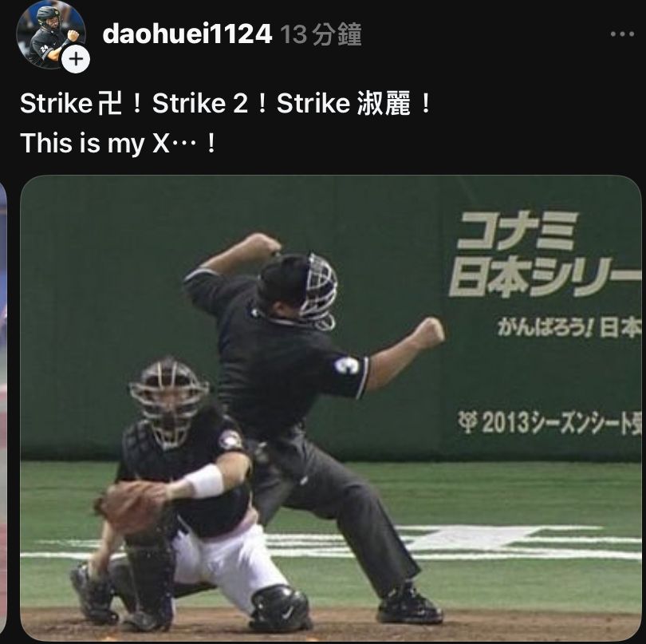This screenshot has width=646, height=644.
Task: Open daohuei1124's profile picture
Action: point(51,34)
